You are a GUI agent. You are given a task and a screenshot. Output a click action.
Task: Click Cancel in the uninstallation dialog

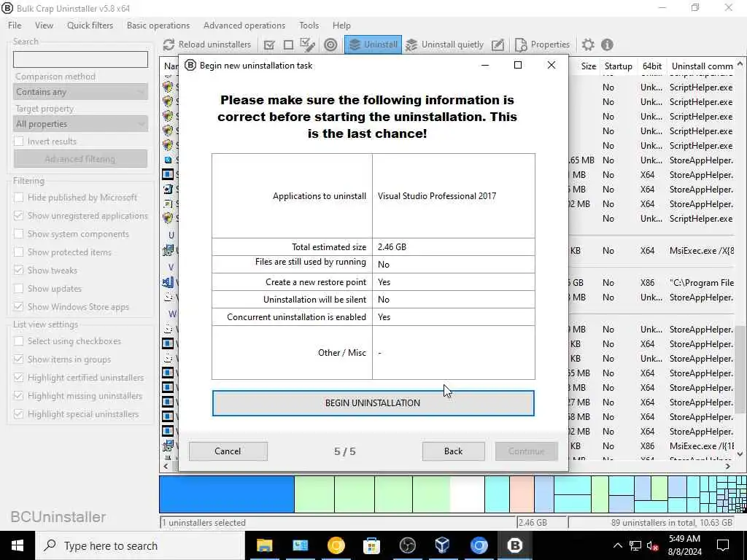point(228,451)
